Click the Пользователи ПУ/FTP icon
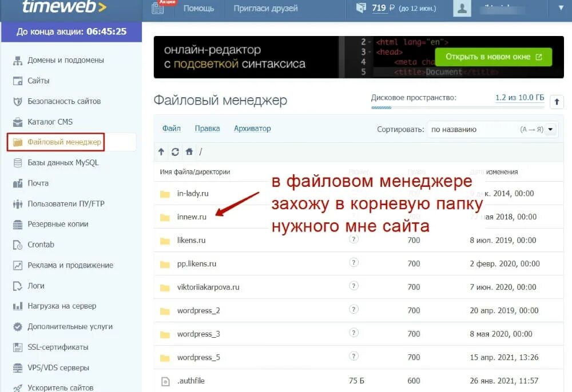The image size is (572, 392). (18, 204)
